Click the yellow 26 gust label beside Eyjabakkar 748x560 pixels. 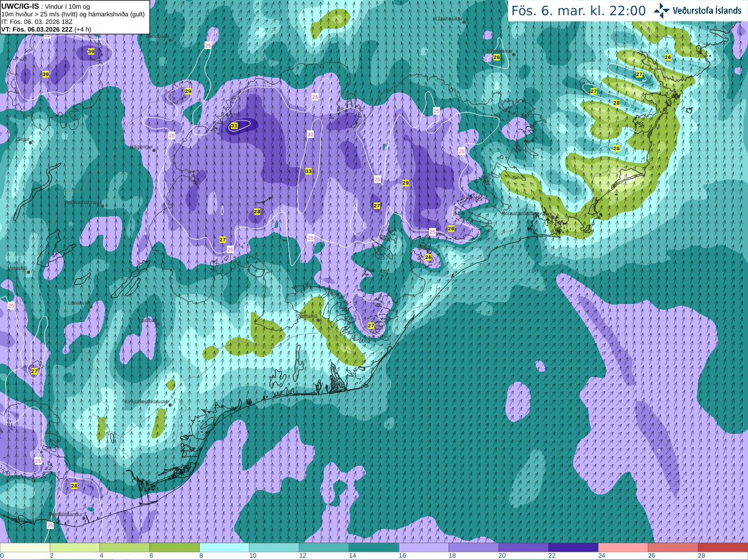click(497, 57)
